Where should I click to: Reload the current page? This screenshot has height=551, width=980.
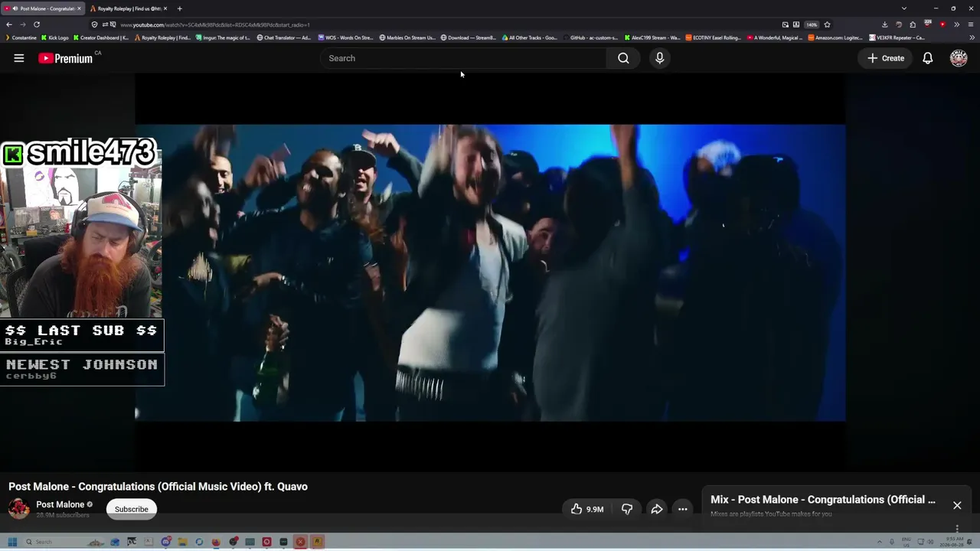click(x=36, y=24)
